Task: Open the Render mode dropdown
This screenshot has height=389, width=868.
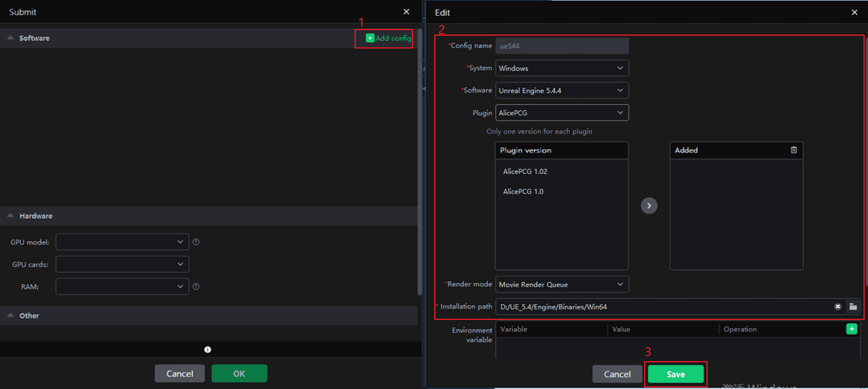Action: [562, 284]
